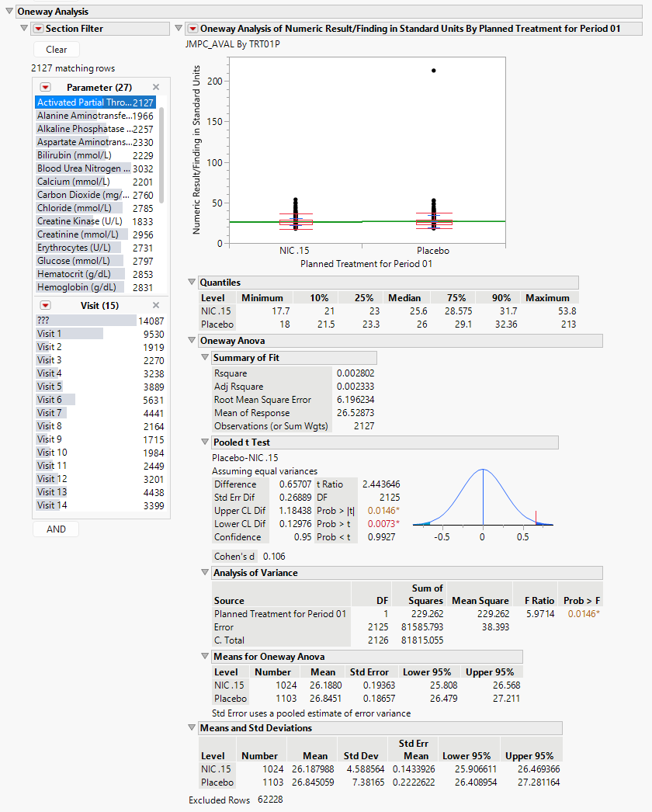Viewport: 652px width, 812px height.
Task: Collapse the Quantiles section
Action: 192,283
